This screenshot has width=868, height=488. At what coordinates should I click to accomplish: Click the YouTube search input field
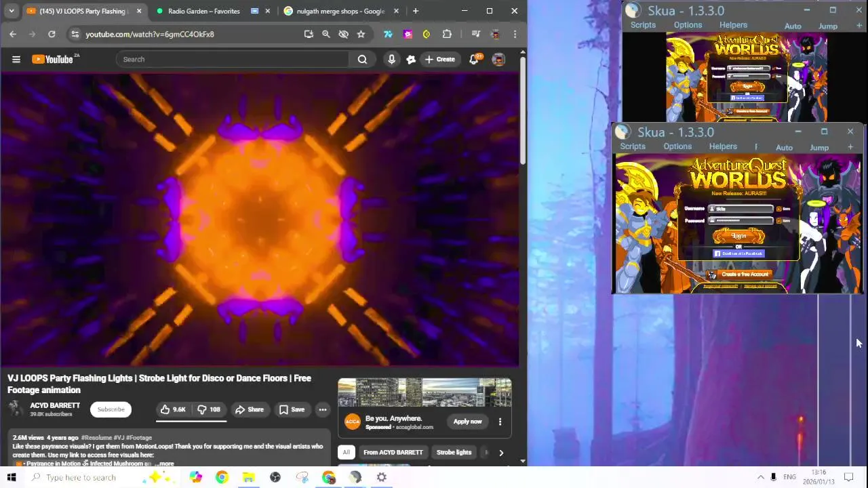(232, 59)
